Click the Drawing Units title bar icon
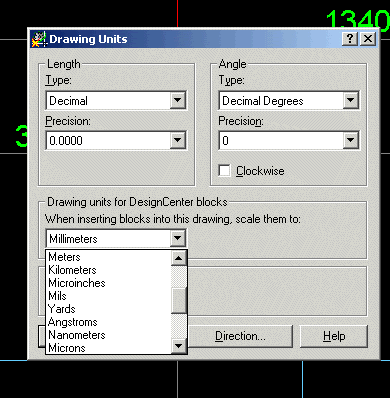The height and width of the screenshot is (398, 390). pyautogui.click(x=39, y=39)
